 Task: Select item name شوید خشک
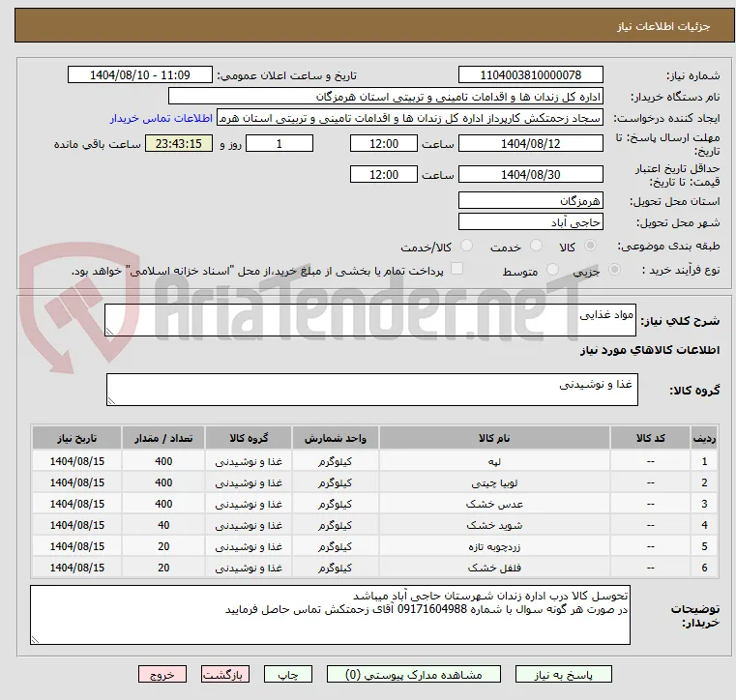pyautogui.click(x=494, y=525)
